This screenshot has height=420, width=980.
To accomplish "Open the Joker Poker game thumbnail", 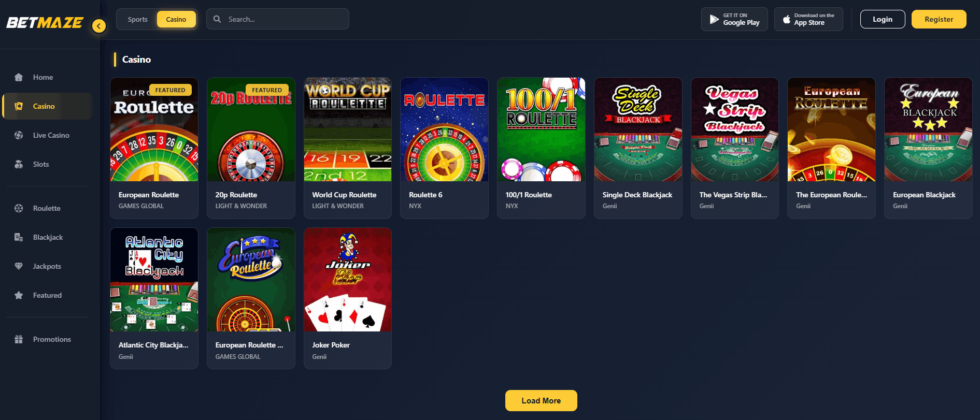I will click(x=348, y=280).
